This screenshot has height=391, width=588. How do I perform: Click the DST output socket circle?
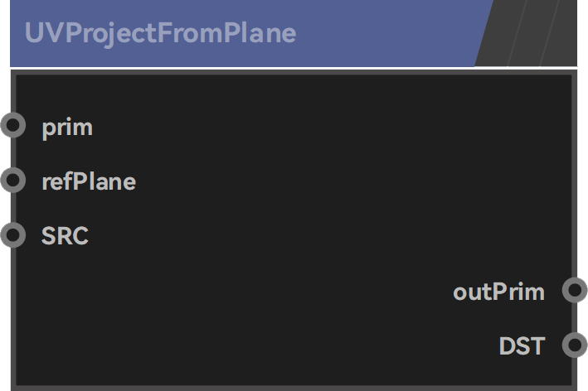click(575, 345)
